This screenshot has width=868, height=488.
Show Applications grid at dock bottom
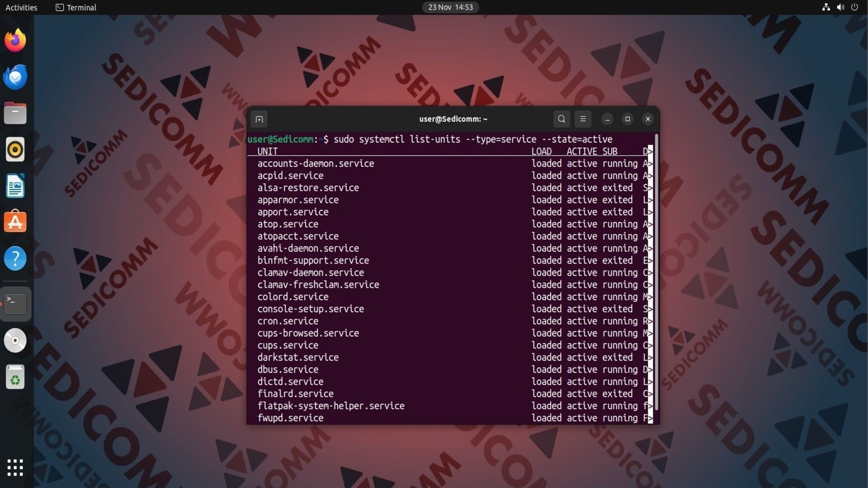coord(15,468)
